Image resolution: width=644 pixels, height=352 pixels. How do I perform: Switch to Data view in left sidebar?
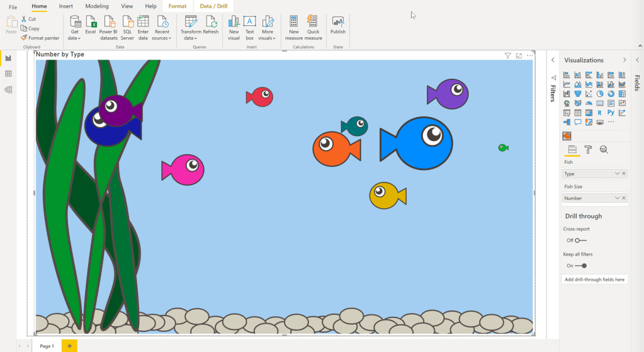8,74
